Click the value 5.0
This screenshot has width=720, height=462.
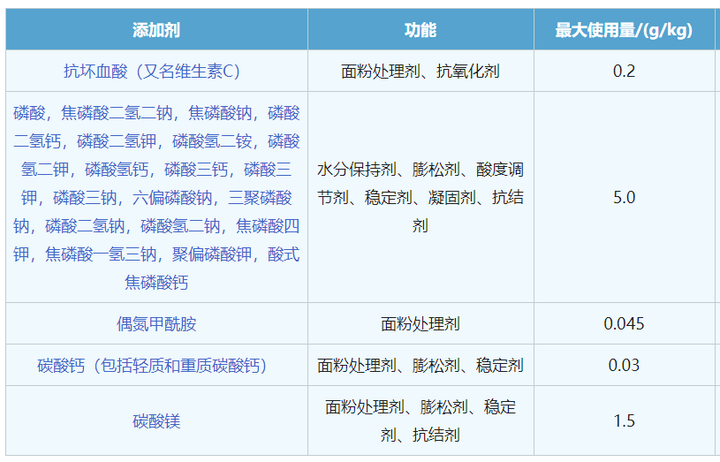coord(624,197)
